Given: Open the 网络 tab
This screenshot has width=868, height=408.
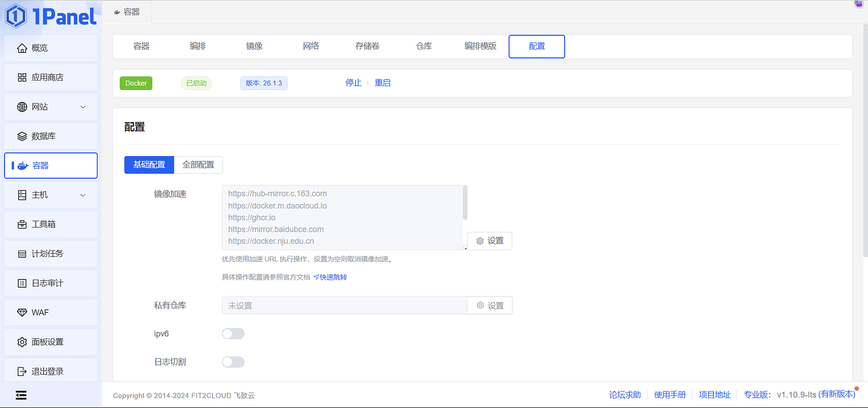Looking at the screenshot, I should pyautogui.click(x=311, y=46).
